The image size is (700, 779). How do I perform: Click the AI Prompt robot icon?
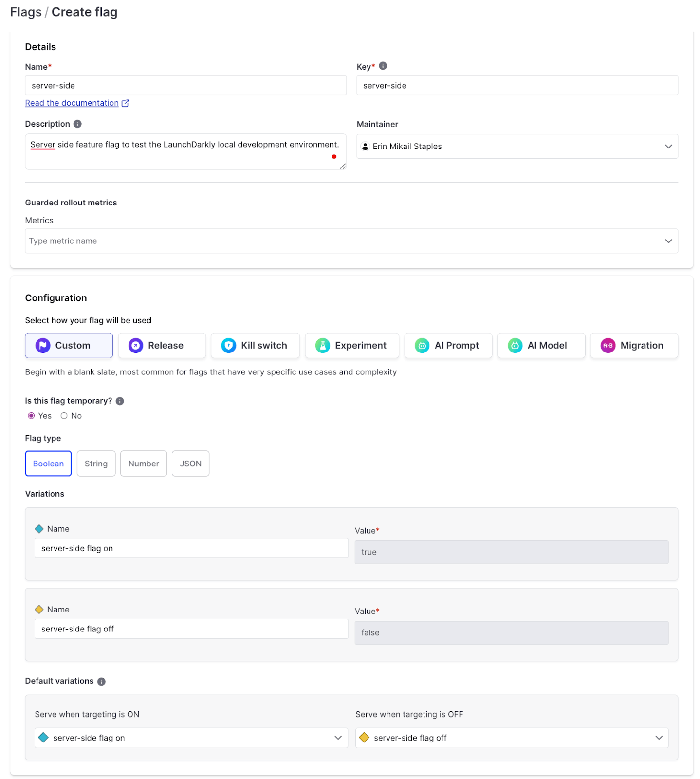422,345
